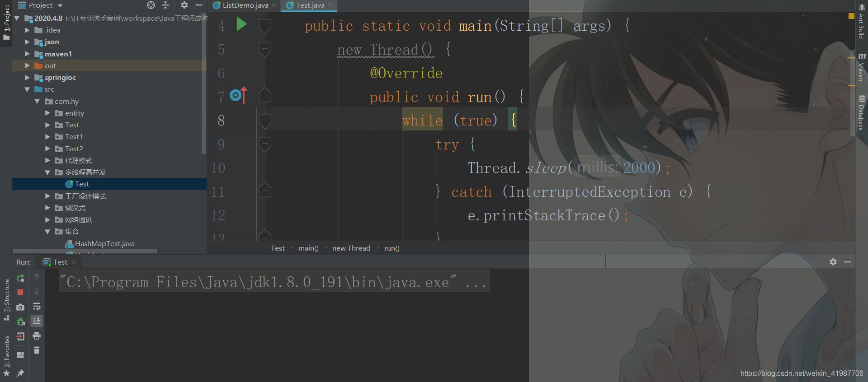The height and width of the screenshot is (382, 868).
Task: Clear all console output with trash icon
Action: [37, 350]
